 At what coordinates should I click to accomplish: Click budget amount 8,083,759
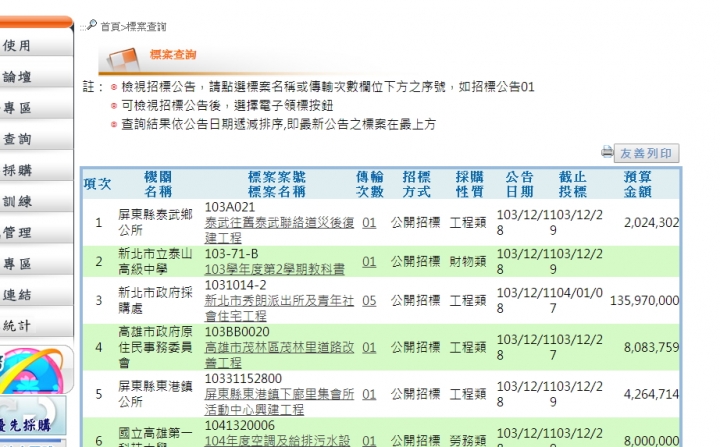coord(651,347)
